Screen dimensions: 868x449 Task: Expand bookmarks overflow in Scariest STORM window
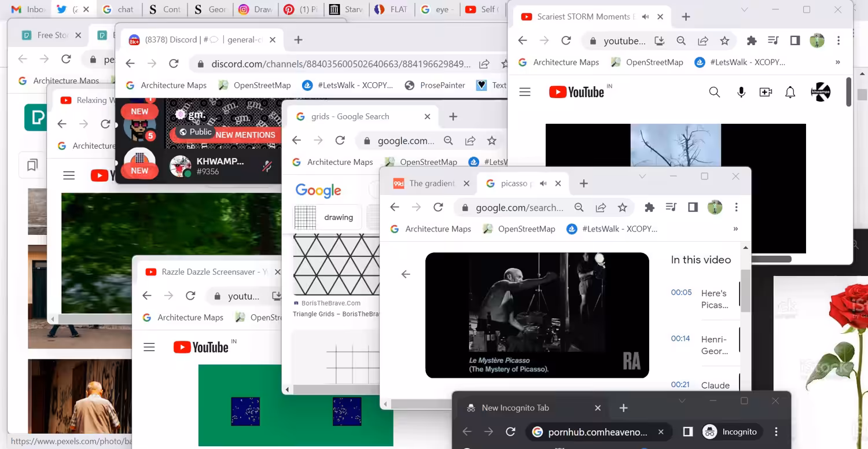tap(837, 62)
